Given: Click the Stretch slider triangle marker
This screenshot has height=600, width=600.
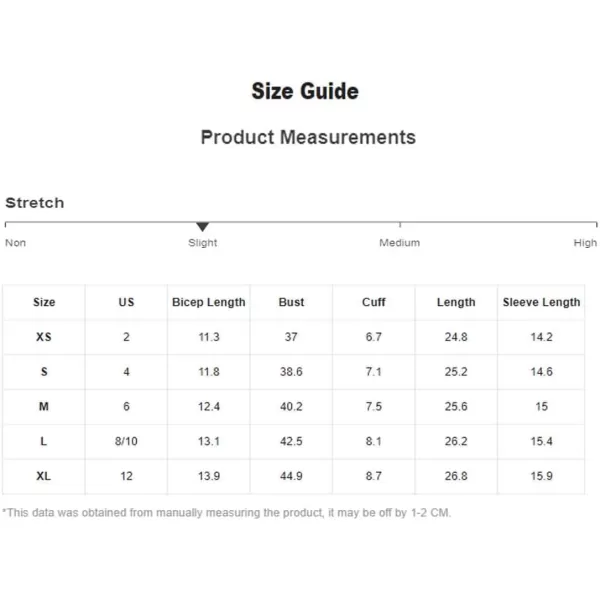Looking at the screenshot, I should [x=202, y=227].
